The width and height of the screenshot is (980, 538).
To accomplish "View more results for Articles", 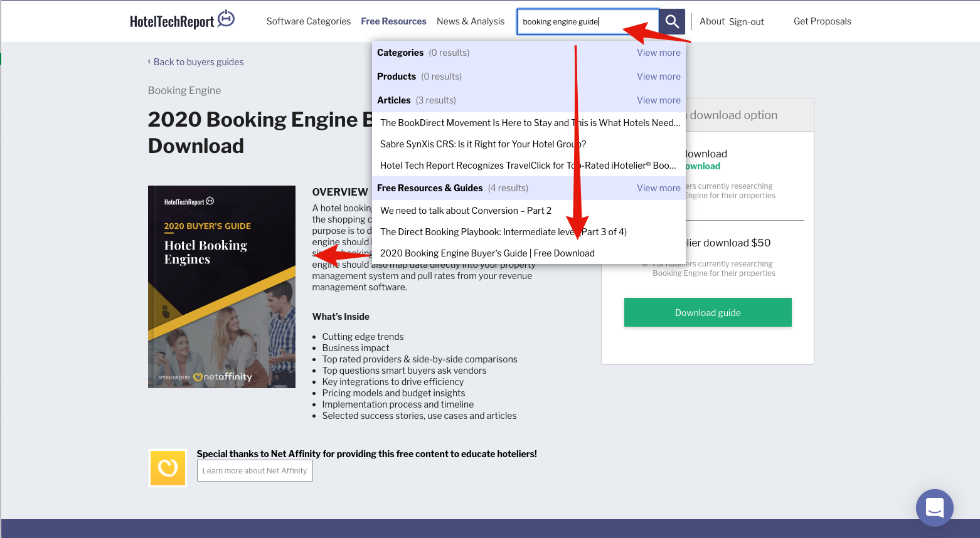I will [x=659, y=100].
